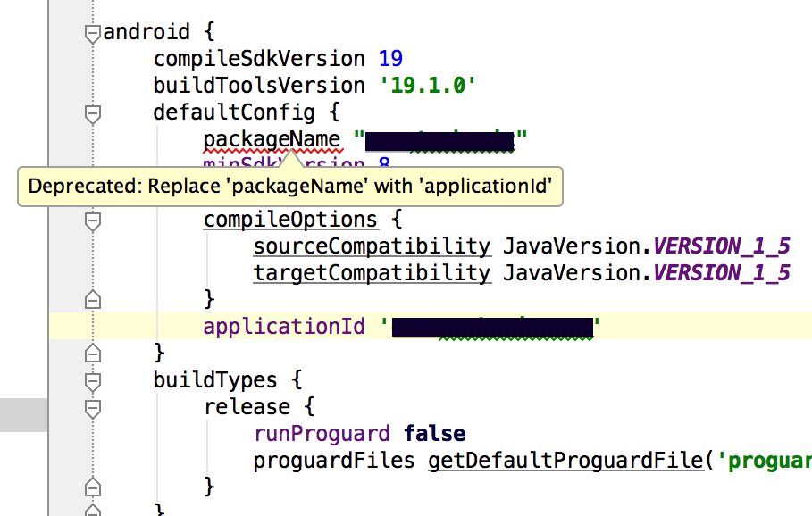Click the compileSdkVersion value 19
This screenshot has width=812, height=516.
tap(390, 60)
